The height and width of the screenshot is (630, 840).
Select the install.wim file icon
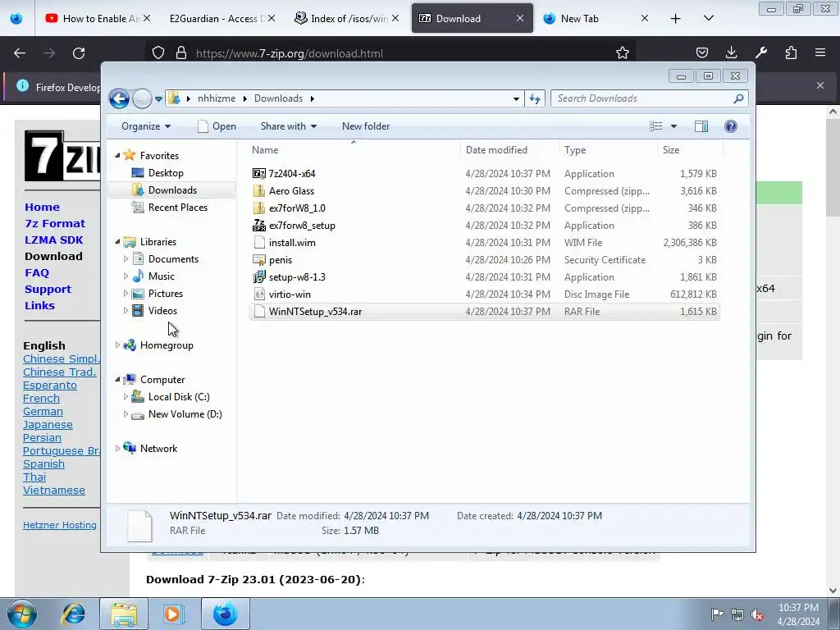click(x=259, y=243)
